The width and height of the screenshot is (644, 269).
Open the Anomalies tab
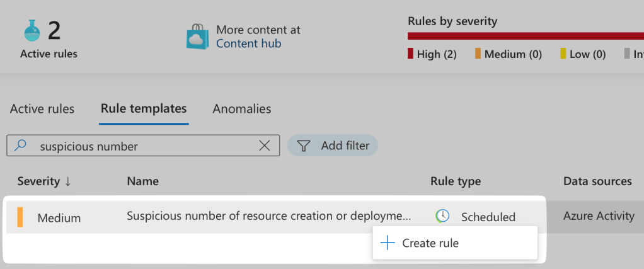click(242, 109)
